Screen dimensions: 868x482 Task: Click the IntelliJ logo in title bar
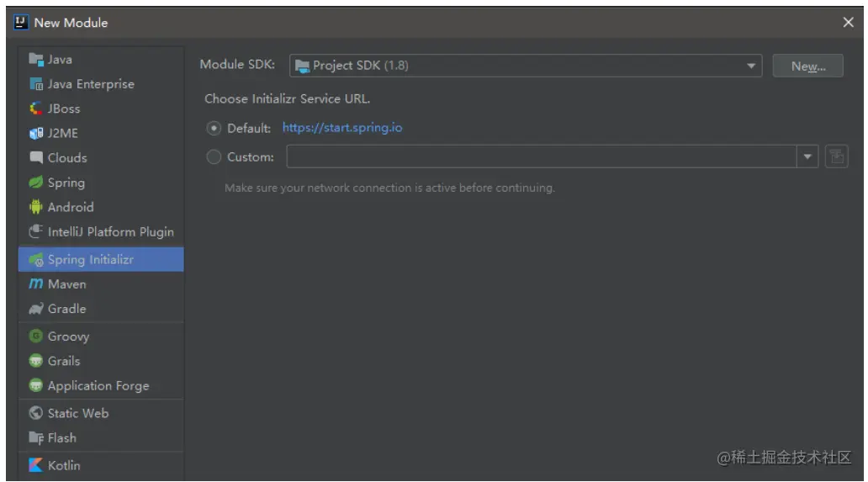(x=21, y=22)
